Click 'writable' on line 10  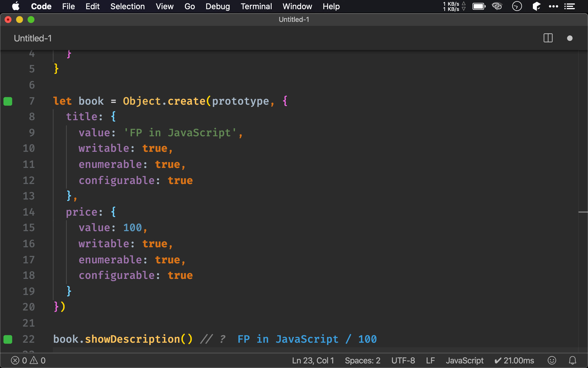(x=104, y=148)
